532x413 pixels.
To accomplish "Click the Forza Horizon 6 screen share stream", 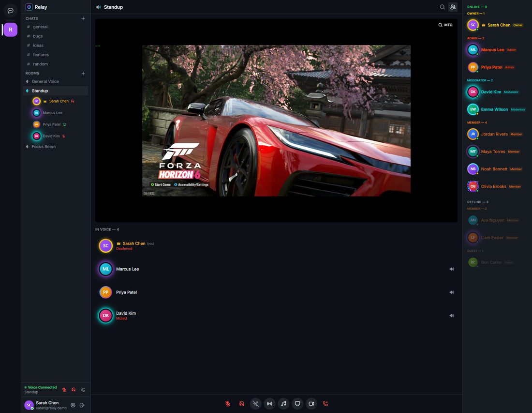I will [276, 121].
